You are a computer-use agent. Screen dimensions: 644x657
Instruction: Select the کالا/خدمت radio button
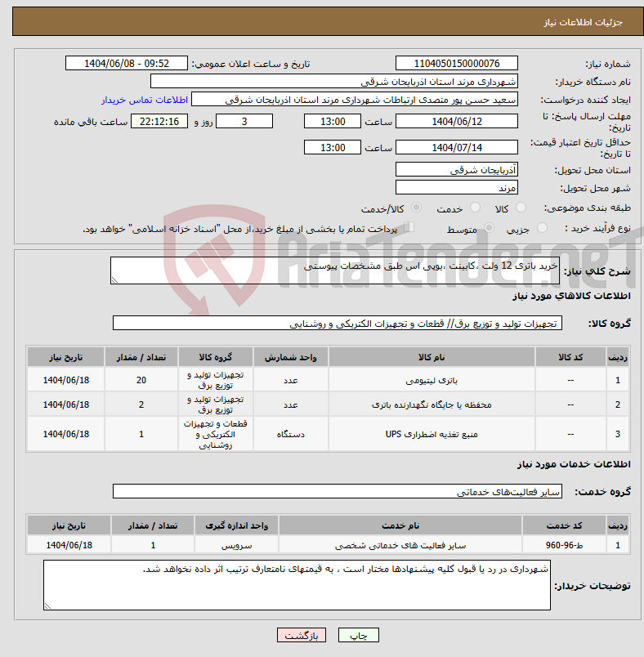pyautogui.click(x=416, y=208)
